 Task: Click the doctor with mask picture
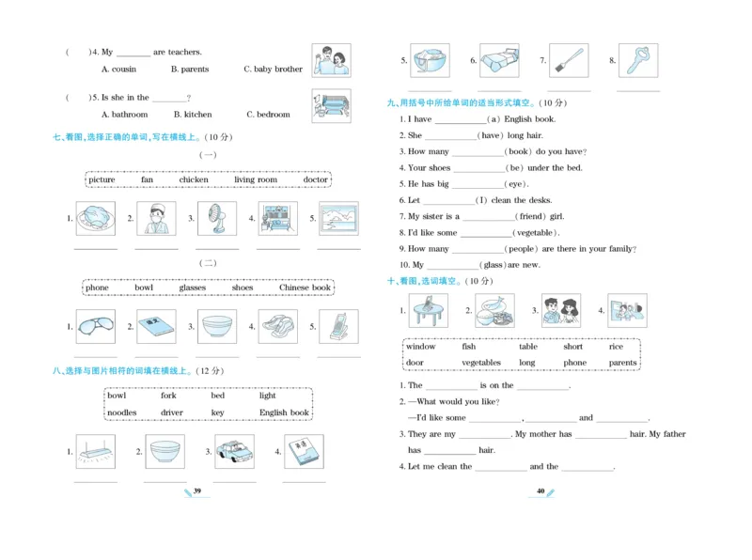point(156,219)
